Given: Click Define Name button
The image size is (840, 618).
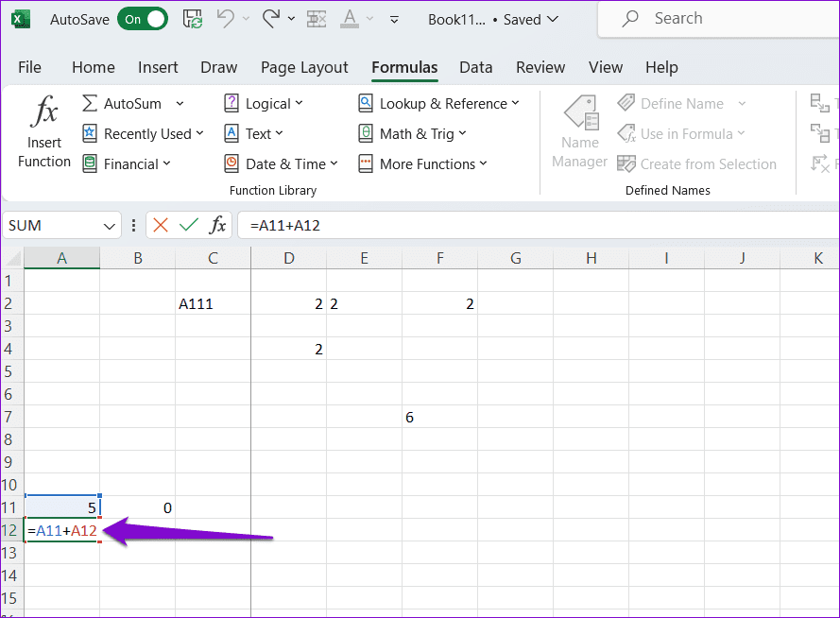Looking at the screenshot, I should point(670,103).
